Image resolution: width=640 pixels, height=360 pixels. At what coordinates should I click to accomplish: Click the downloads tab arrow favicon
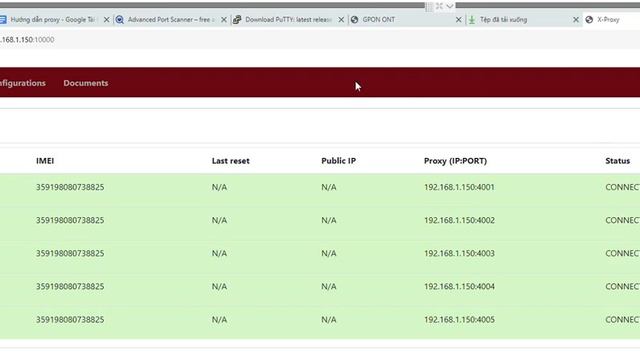point(471,20)
